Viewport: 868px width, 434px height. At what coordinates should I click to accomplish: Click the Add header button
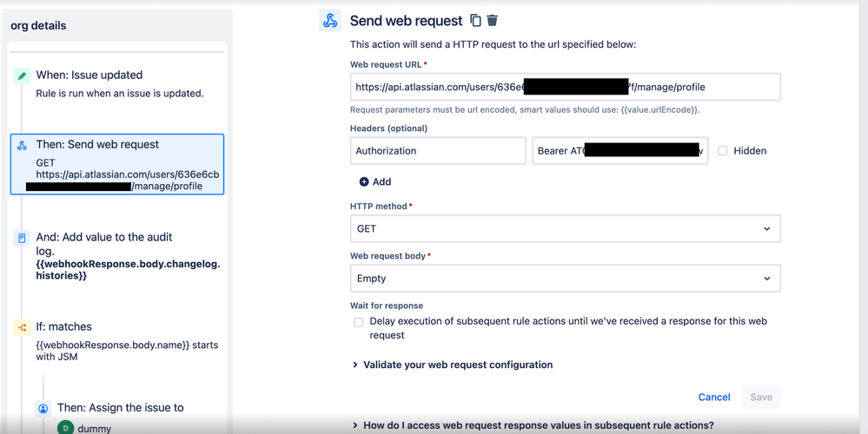375,182
